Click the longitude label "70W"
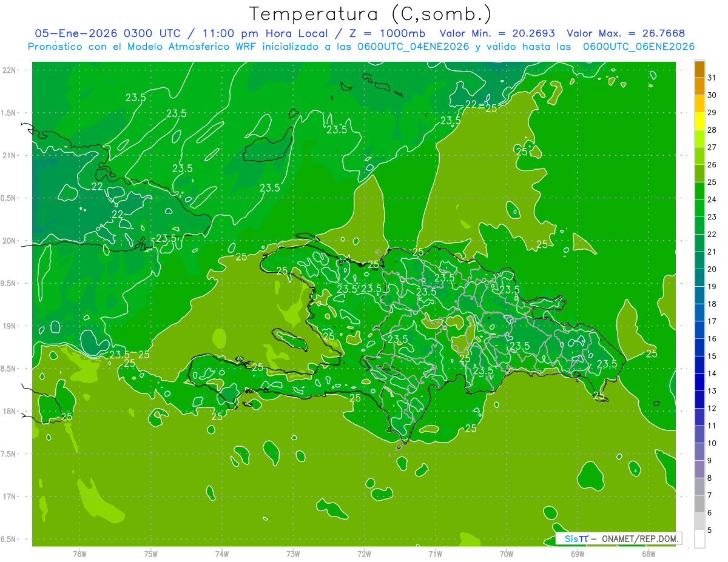This screenshot has height=562, width=728. pos(507,554)
